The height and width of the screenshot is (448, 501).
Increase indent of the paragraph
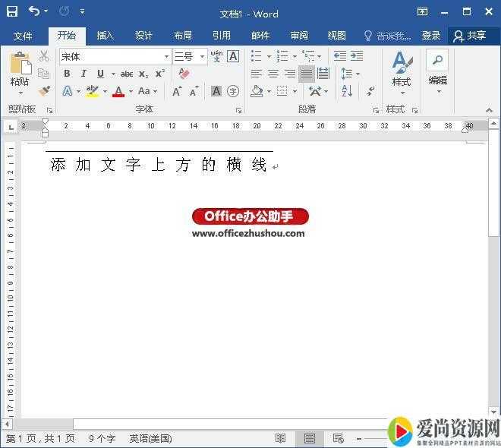pos(357,56)
